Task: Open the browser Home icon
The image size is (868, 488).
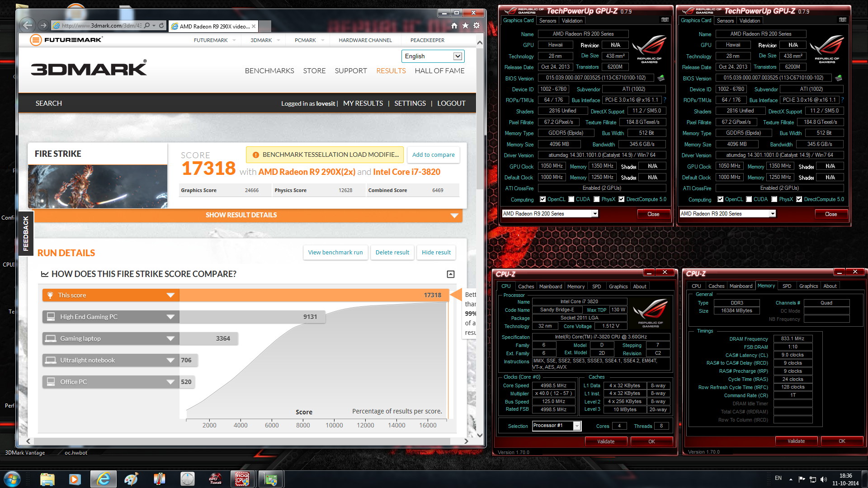Action: [454, 26]
